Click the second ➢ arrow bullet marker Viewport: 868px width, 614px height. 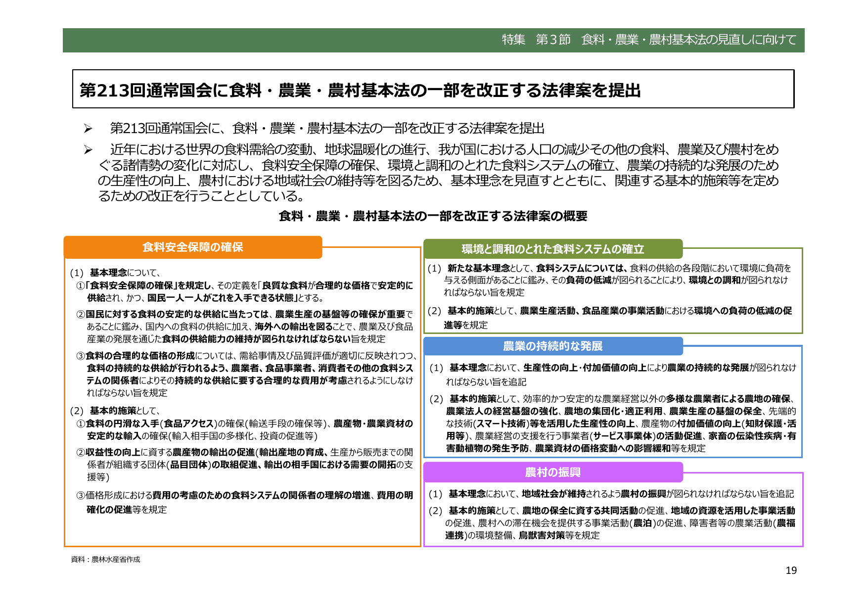pos(87,149)
